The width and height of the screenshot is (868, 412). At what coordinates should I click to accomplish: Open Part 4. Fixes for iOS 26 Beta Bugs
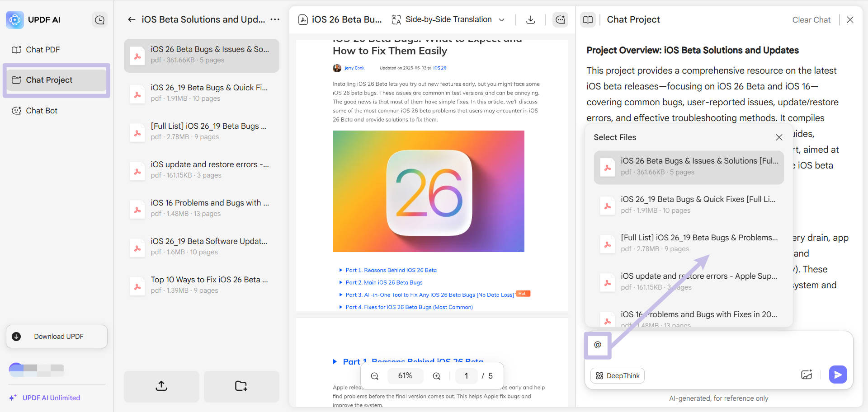coord(409,307)
